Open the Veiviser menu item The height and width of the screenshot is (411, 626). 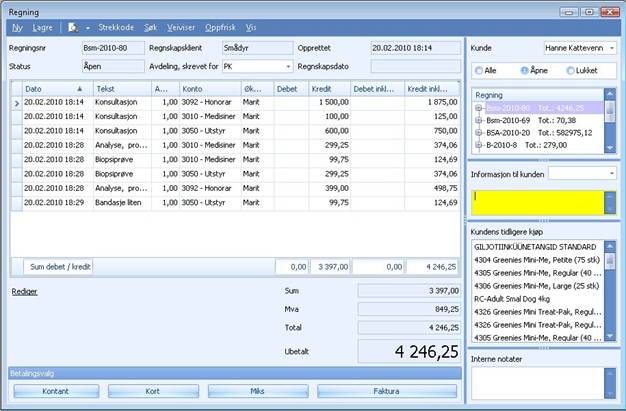coord(181,28)
